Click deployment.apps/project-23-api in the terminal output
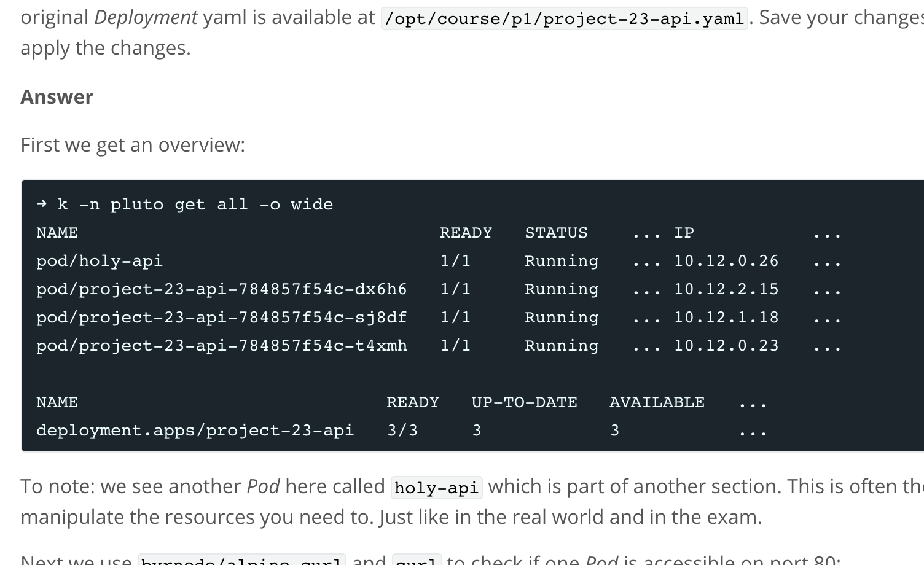Viewport: 924px width, 565px height. coord(195,431)
